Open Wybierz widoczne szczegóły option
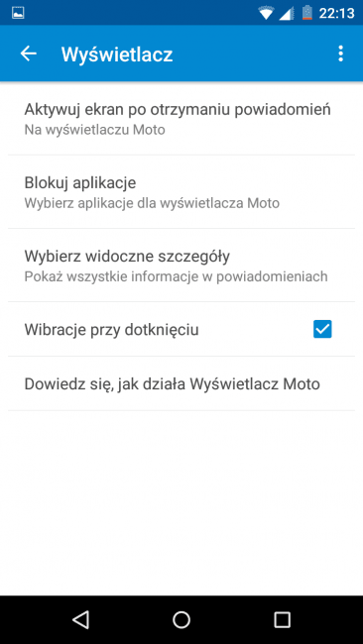 pos(181,266)
